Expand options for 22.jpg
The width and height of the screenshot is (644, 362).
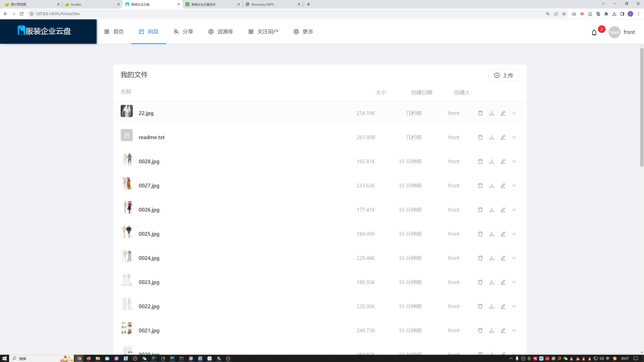tap(514, 113)
